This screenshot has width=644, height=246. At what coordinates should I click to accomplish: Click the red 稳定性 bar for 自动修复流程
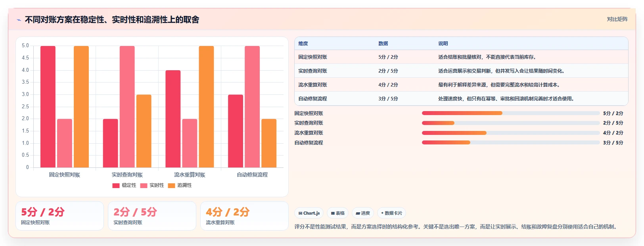pyautogui.click(x=236, y=131)
